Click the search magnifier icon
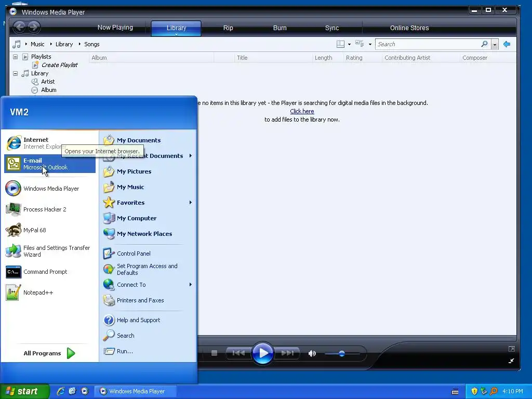532x399 pixels. [x=484, y=44]
